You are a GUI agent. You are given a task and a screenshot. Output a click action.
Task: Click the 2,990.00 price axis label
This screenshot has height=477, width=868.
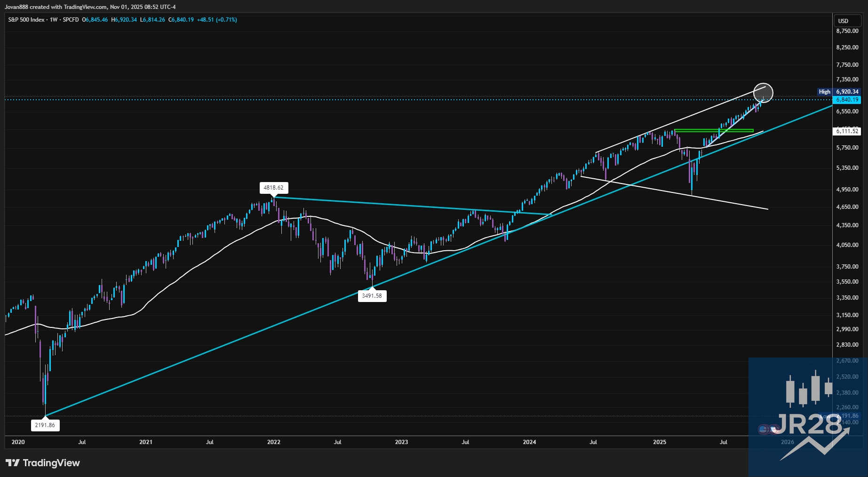pos(847,329)
